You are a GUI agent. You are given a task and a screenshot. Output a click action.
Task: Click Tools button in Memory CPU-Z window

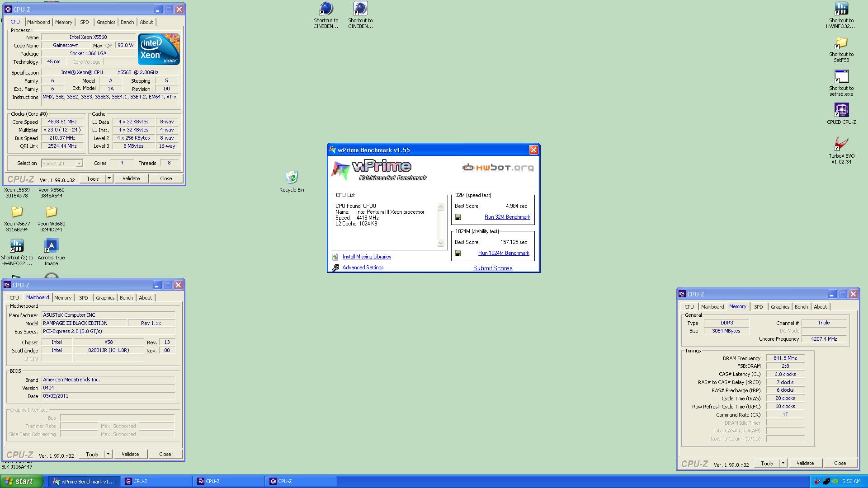click(x=767, y=463)
